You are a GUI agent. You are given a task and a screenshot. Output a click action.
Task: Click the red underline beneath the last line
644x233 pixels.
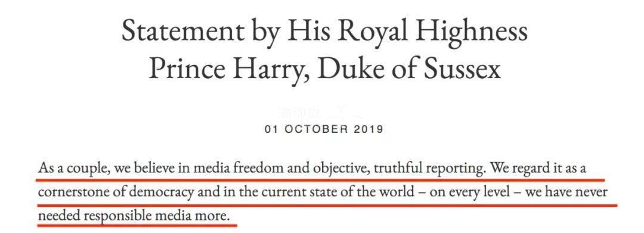(137, 226)
